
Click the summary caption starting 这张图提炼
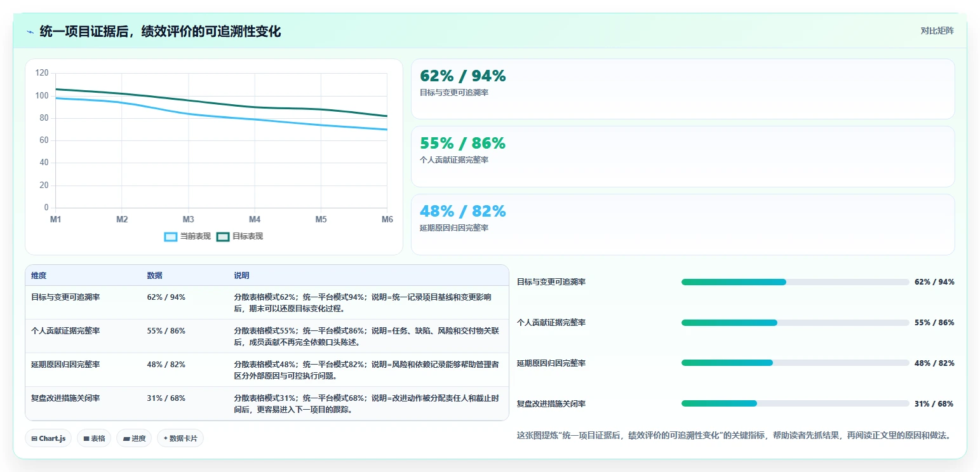click(735, 436)
